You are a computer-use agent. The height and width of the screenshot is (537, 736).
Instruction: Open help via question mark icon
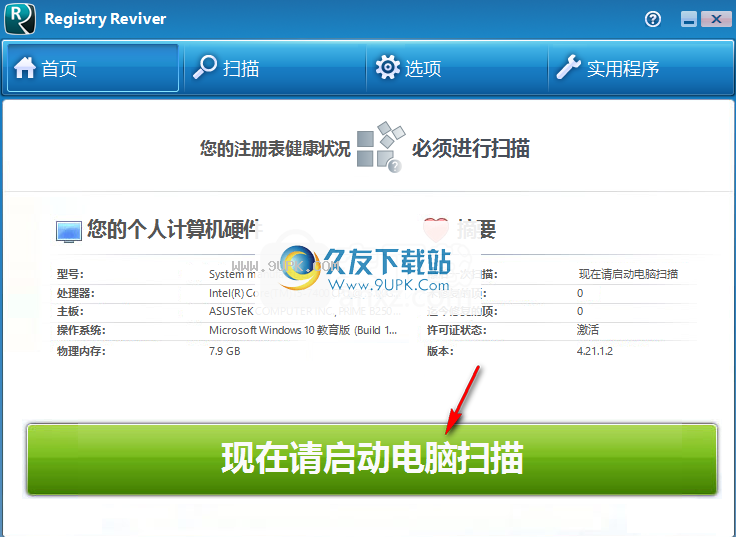[652, 19]
